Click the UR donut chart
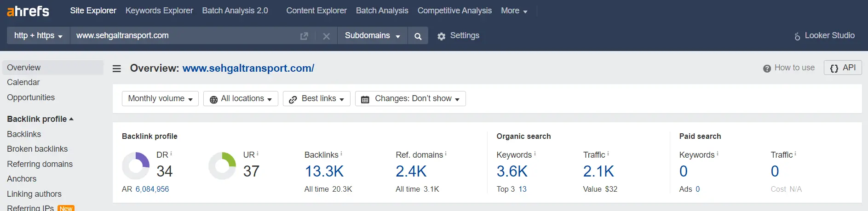The width and height of the screenshot is (868, 211). [x=222, y=165]
